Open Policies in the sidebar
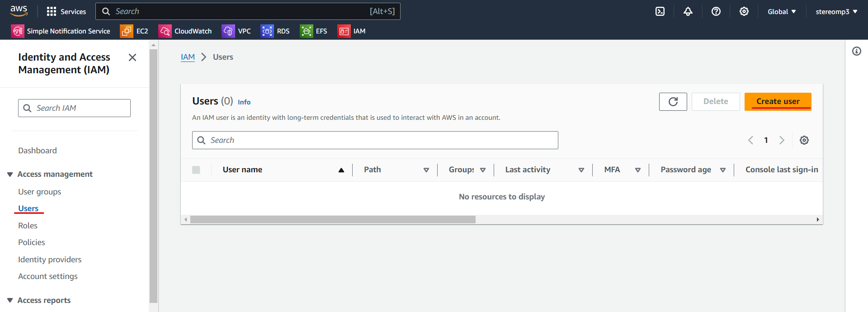This screenshot has width=868, height=312. tap(32, 242)
